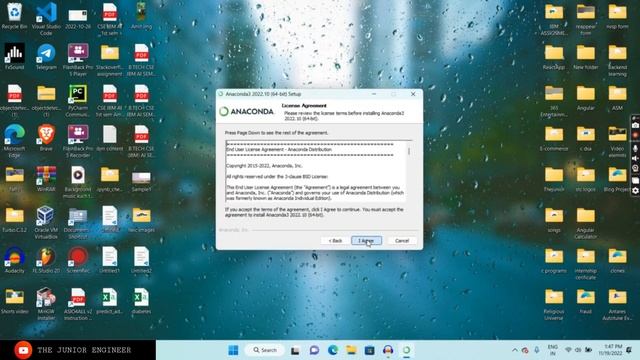Click the license text scrollbar thumb
The width and height of the screenshot is (640, 360).
[x=409, y=151]
